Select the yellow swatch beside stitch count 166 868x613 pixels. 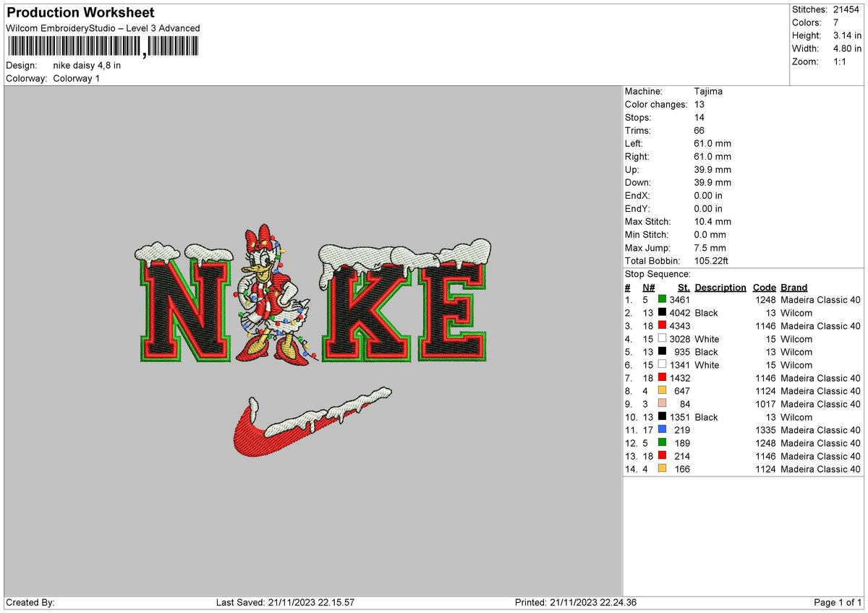tap(662, 468)
